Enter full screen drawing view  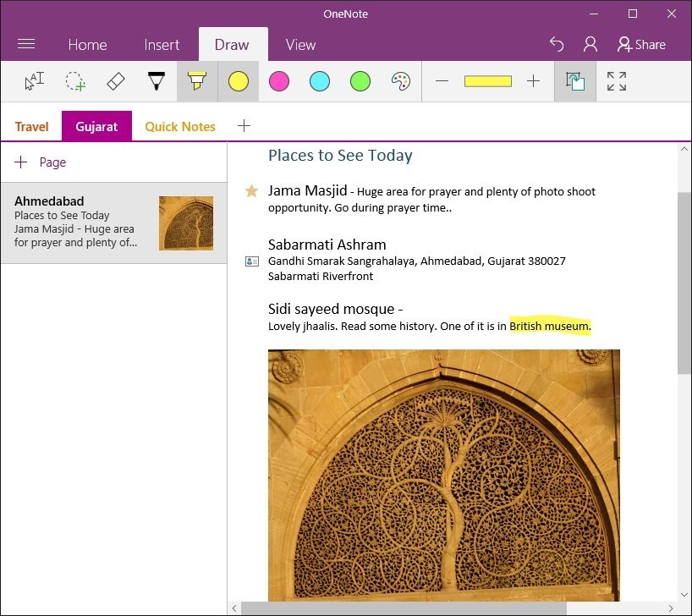(617, 81)
